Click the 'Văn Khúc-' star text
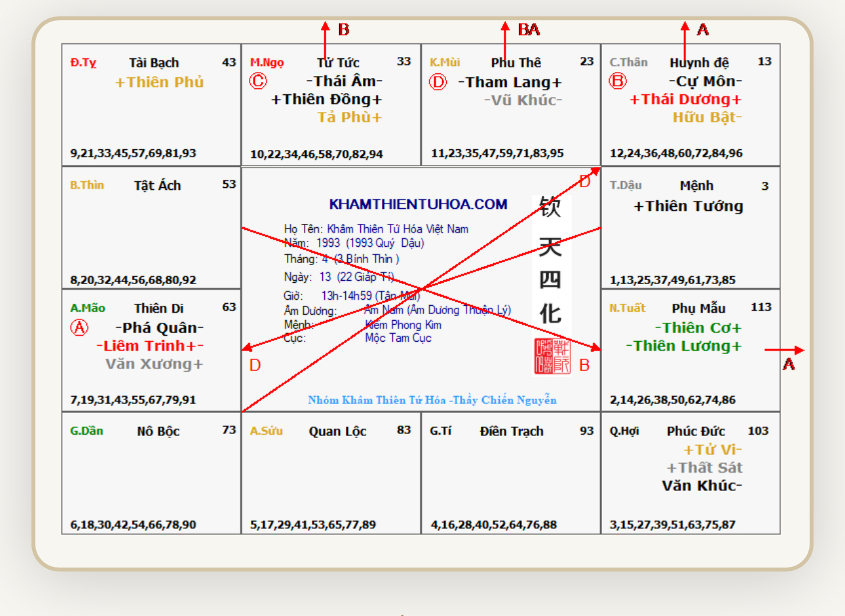 click(x=702, y=486)
